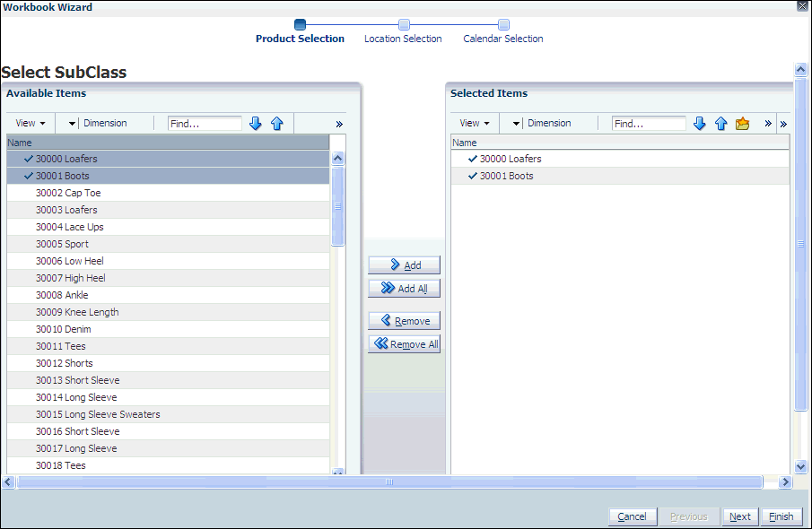Open View menu in Available Items

(x=30, y=123)
